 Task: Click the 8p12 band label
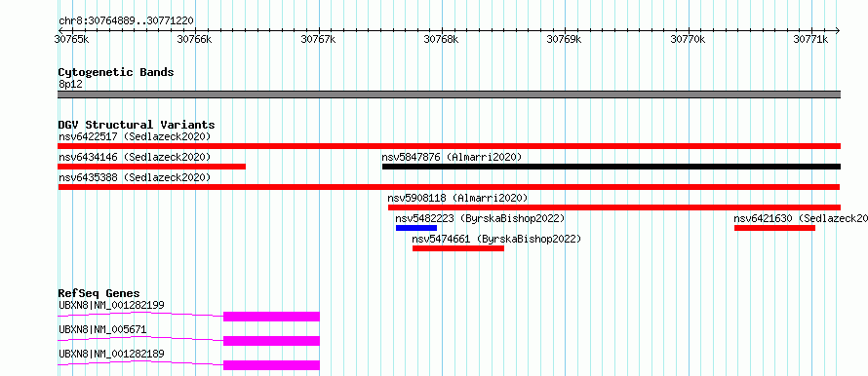70,84
